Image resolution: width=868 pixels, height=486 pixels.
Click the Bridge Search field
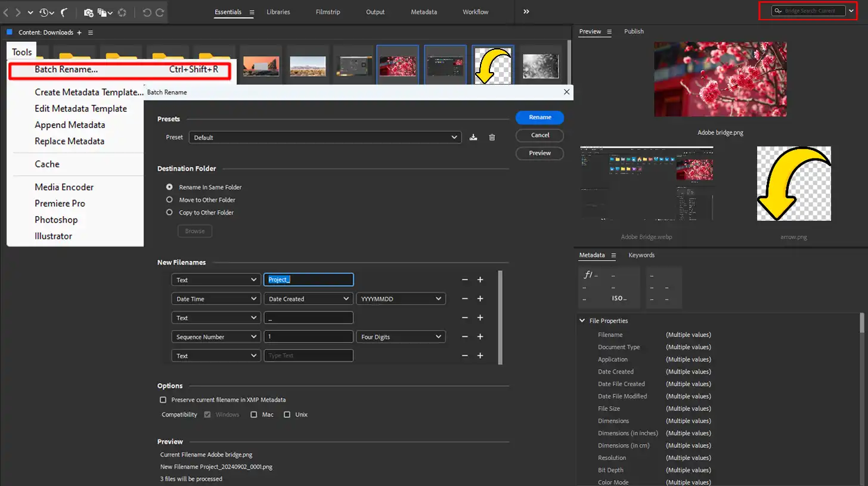point(808,11)
